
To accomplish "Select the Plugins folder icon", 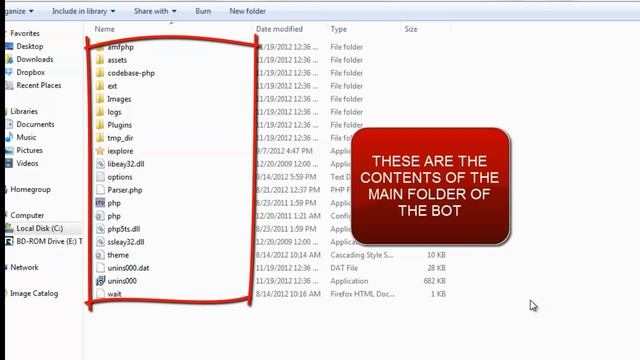I will [100, 125].
